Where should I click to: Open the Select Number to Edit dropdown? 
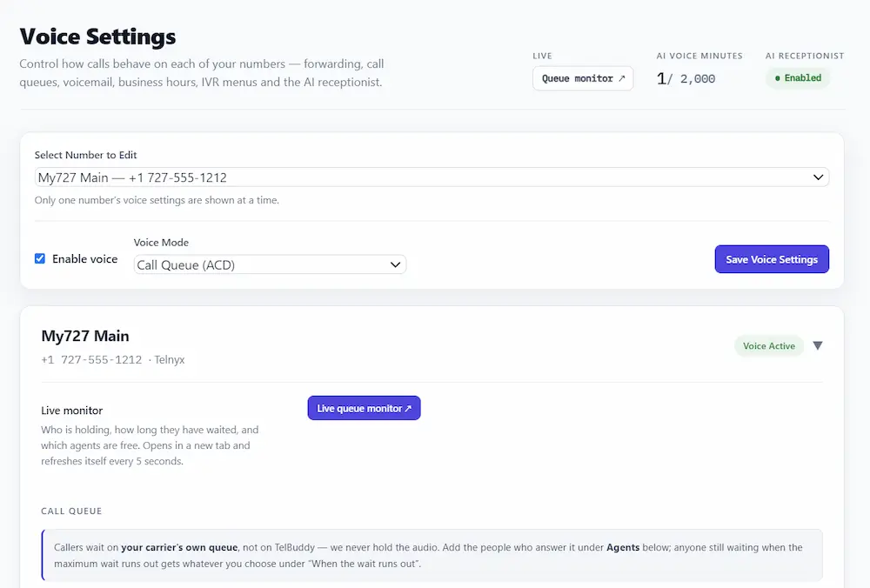(432, 177)
